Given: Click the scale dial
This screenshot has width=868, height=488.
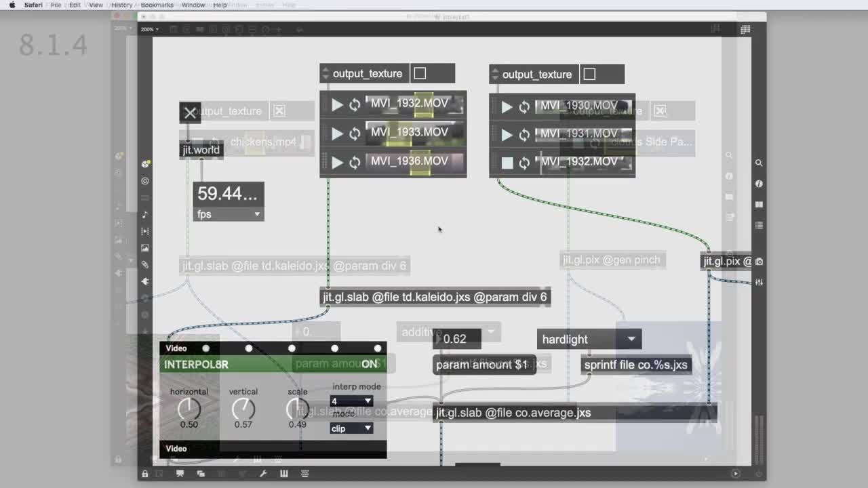Looking at the screenshot, I should (x=297, y=409).
